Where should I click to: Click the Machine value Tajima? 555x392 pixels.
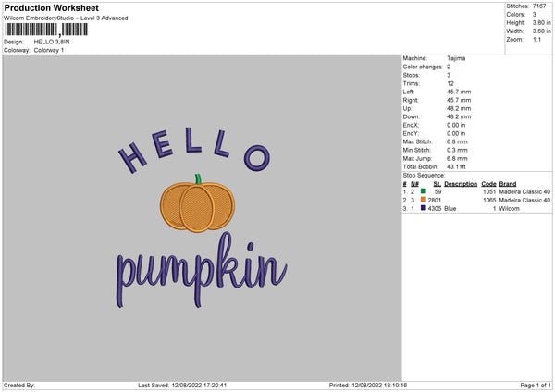456,58
